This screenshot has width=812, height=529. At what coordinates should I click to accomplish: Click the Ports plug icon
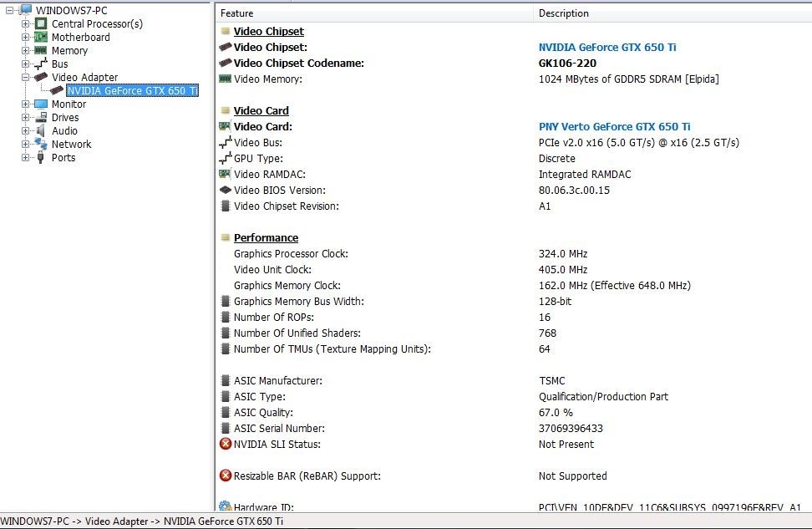tap(41, 157)
